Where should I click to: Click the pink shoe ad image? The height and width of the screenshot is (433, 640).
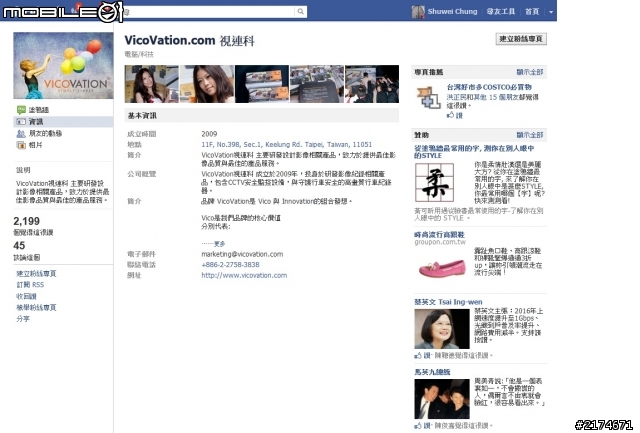click(442, 268)
